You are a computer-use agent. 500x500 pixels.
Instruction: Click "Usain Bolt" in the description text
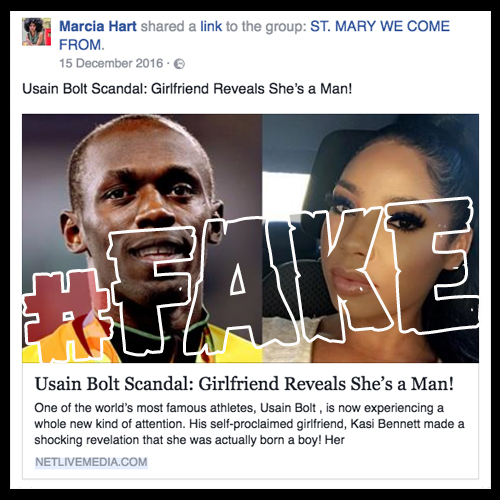tap(288, 408)
